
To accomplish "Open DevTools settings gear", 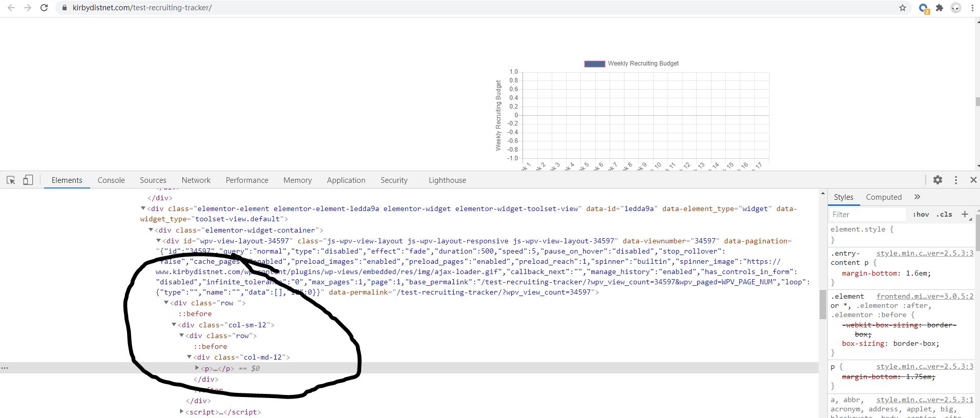I will click(937, 180).
